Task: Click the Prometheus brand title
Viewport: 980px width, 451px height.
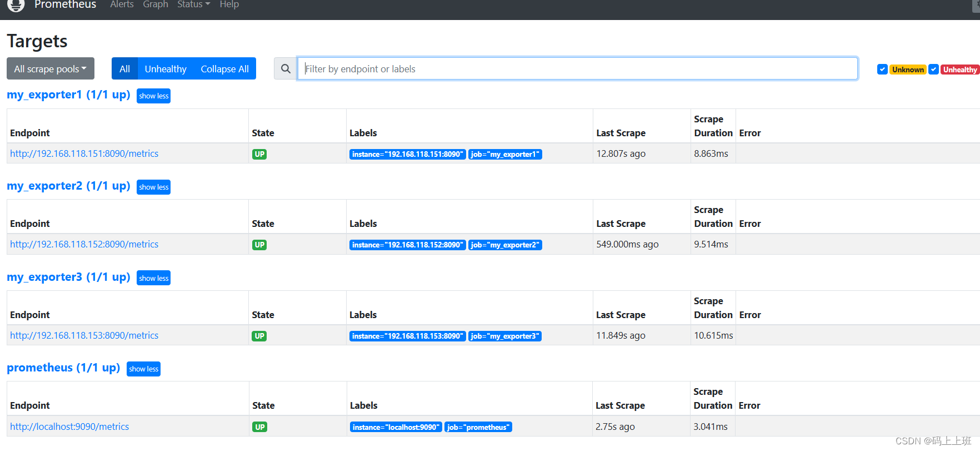Action: (x=65, y=4)
